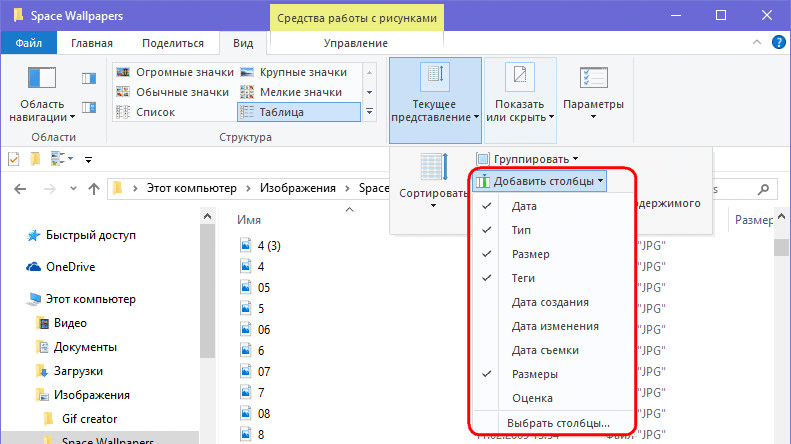
Task: Click the search magnifier icon
Action: tap(764, 189)
